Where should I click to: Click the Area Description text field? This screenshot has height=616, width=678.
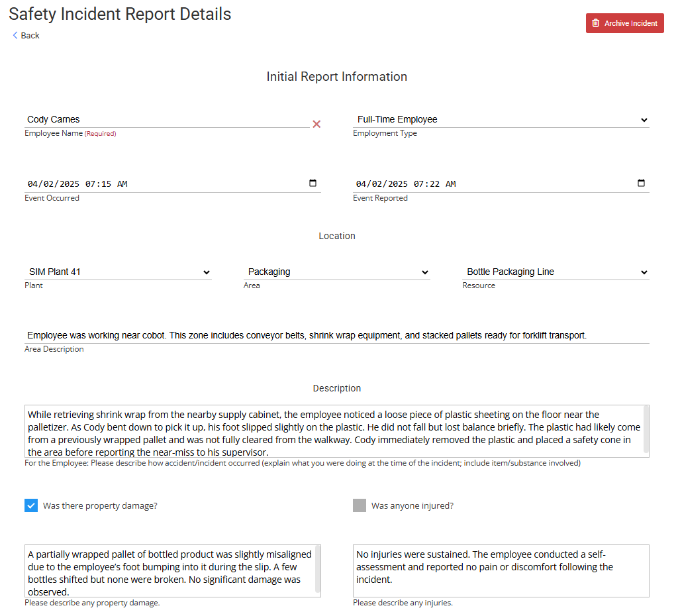(336, 336)
